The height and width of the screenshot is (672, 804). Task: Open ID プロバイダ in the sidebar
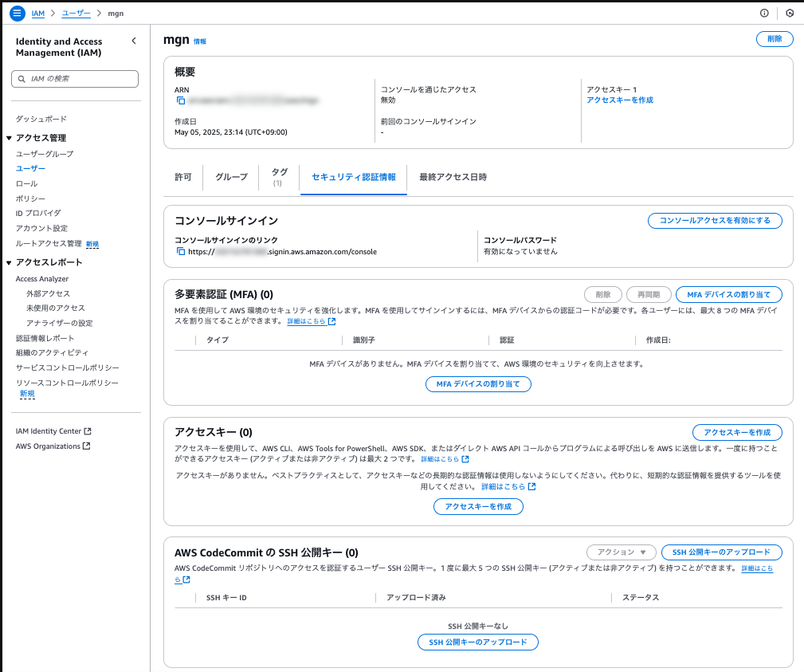[38, 213]
